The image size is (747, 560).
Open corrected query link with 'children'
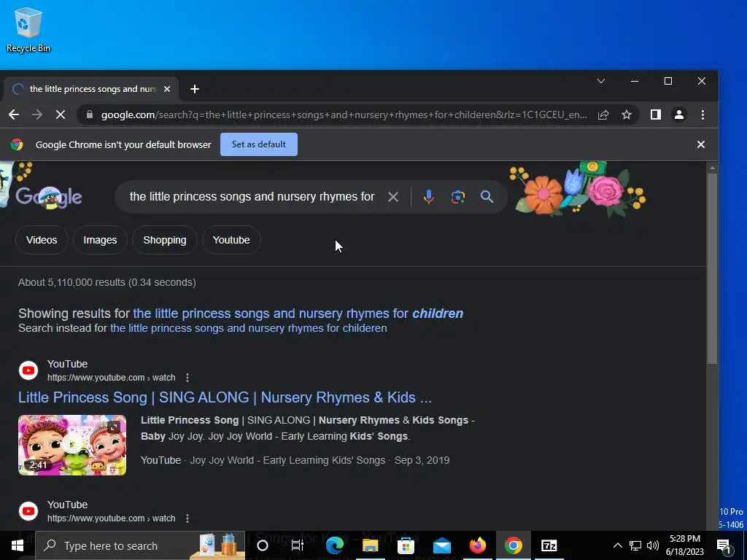[x=298, y=314]
